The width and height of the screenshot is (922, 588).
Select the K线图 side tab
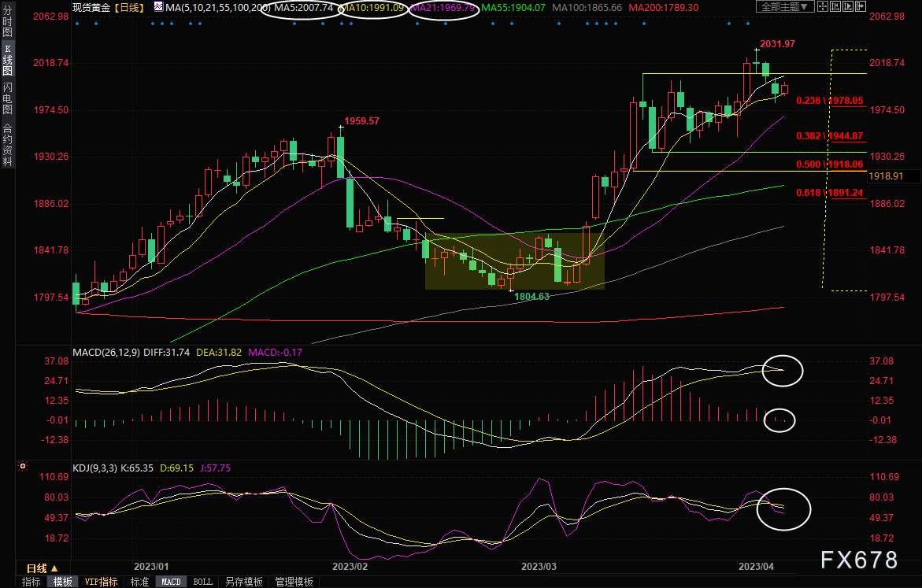(8, 60)
